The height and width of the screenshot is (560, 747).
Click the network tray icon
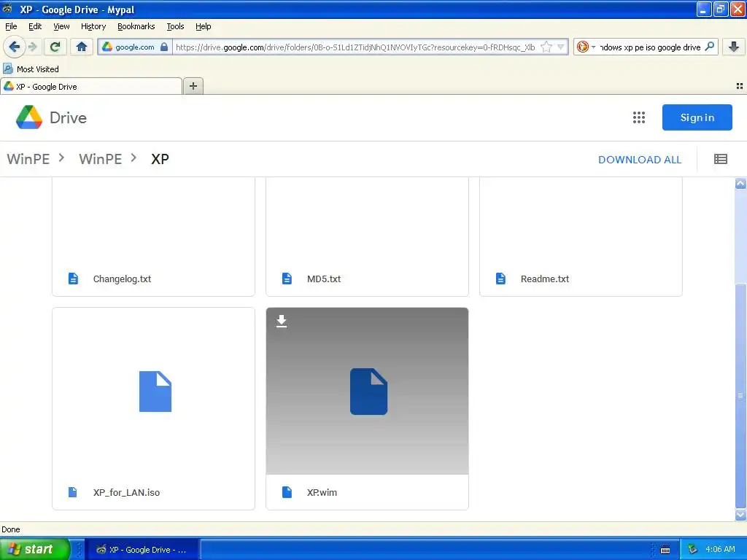point(693,550)
